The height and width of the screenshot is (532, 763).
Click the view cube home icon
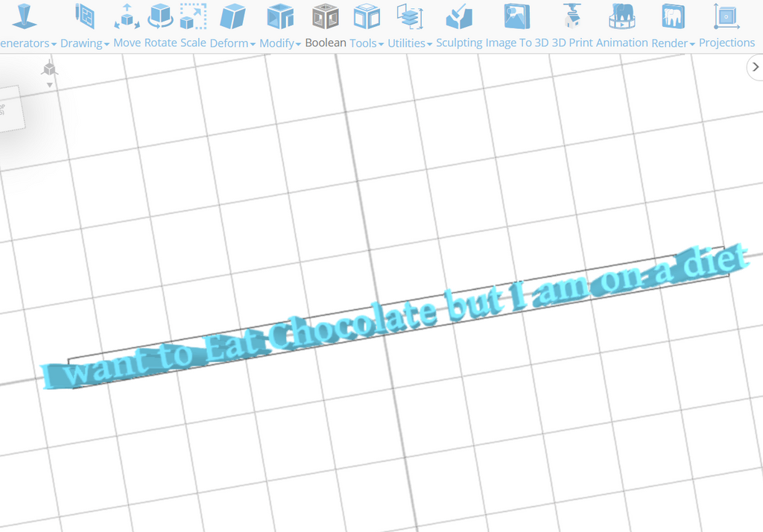(49, 69)
